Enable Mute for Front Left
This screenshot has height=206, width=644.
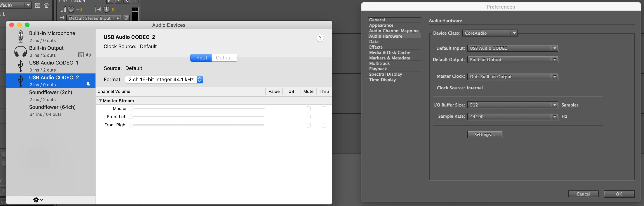308,117
